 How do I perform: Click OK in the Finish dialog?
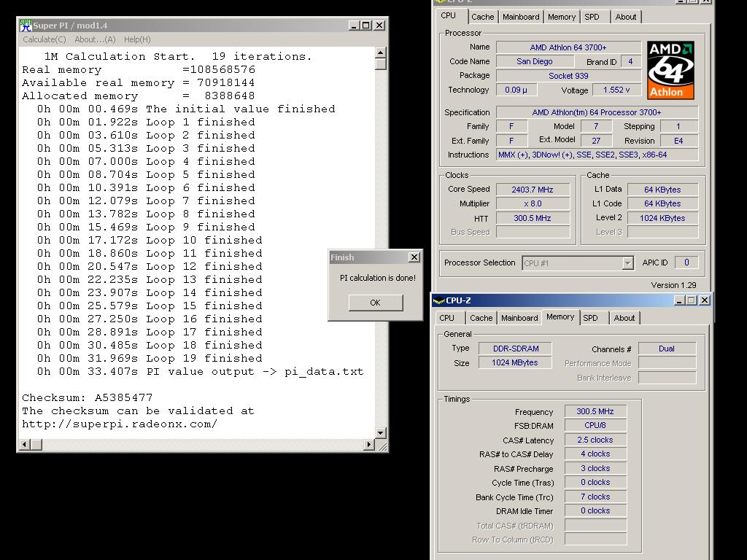point(376,303)
